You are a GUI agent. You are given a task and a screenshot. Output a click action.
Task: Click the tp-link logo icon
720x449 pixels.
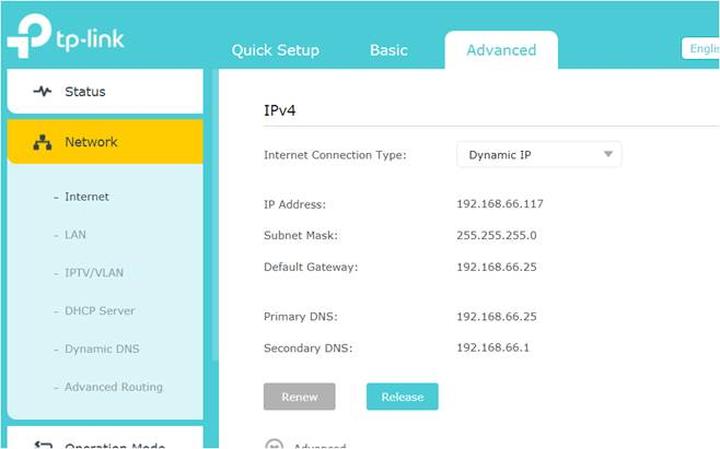[x=28, y=36]
